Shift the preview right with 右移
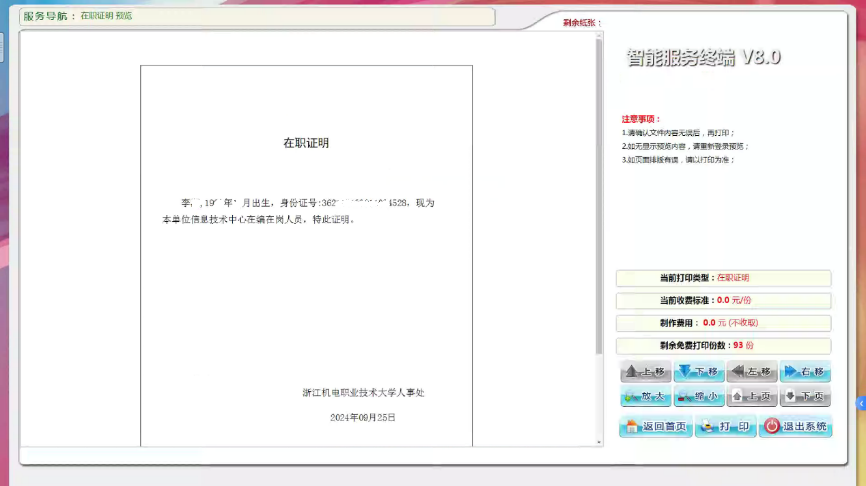 (805, 372)
